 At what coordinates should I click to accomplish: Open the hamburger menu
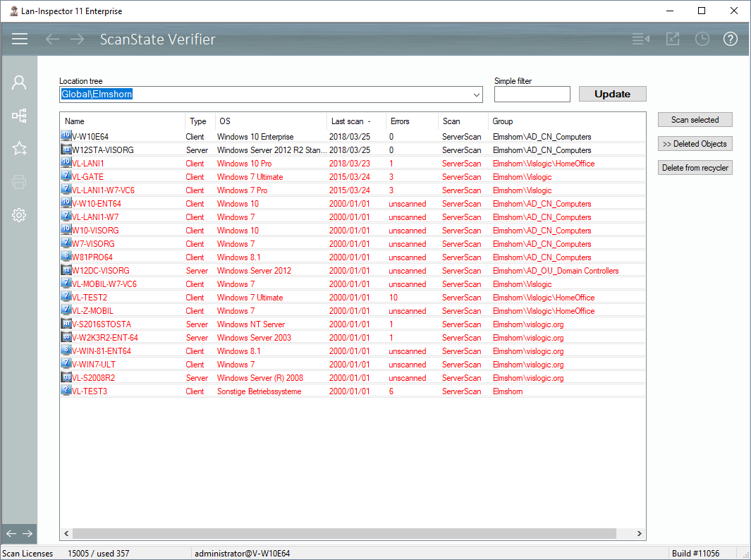(x=20, y=39)
